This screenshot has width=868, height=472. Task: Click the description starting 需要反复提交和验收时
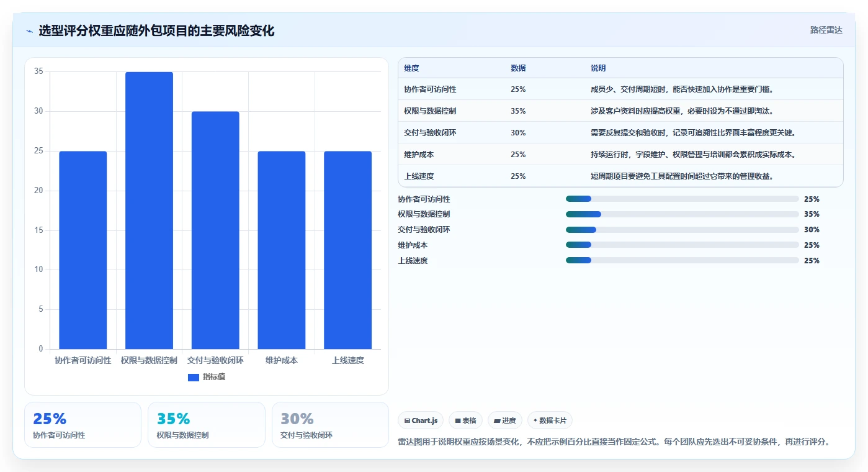(693, 133)
